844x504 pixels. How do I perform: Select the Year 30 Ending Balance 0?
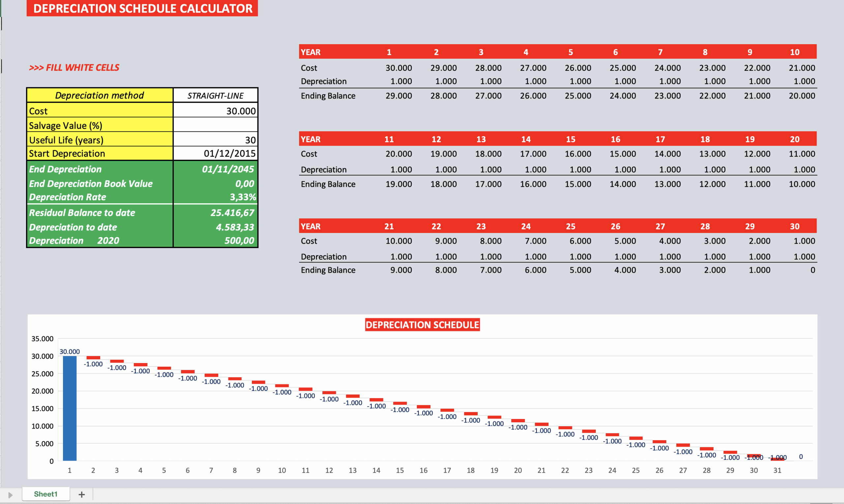click(x=812, y=270)
